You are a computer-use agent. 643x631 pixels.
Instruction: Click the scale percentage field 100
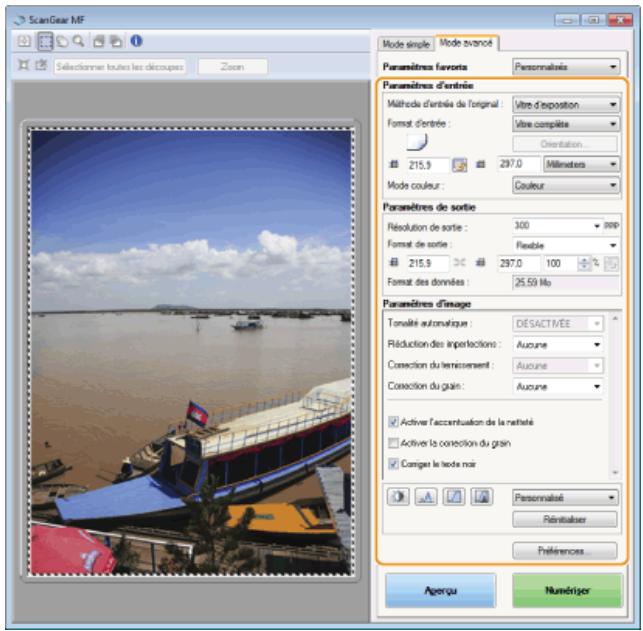point(560,263)
